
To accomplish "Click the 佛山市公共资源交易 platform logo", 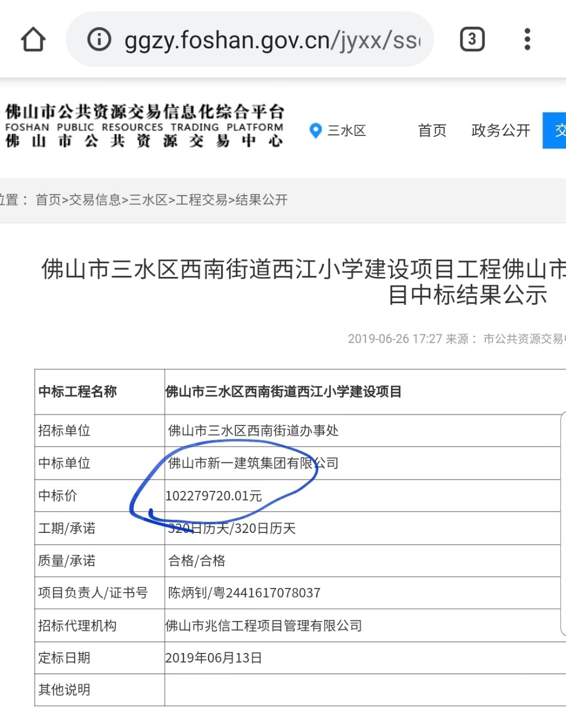I will (144, 126).
